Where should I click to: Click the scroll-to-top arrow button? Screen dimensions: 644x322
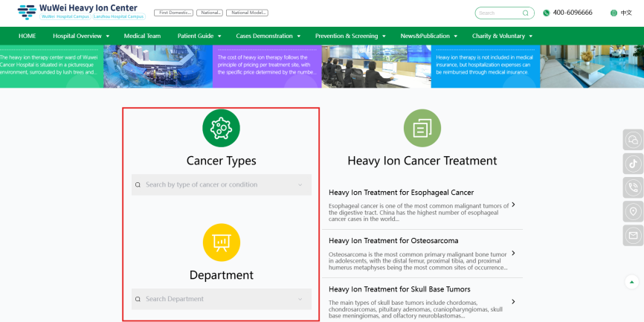(631, 282)
